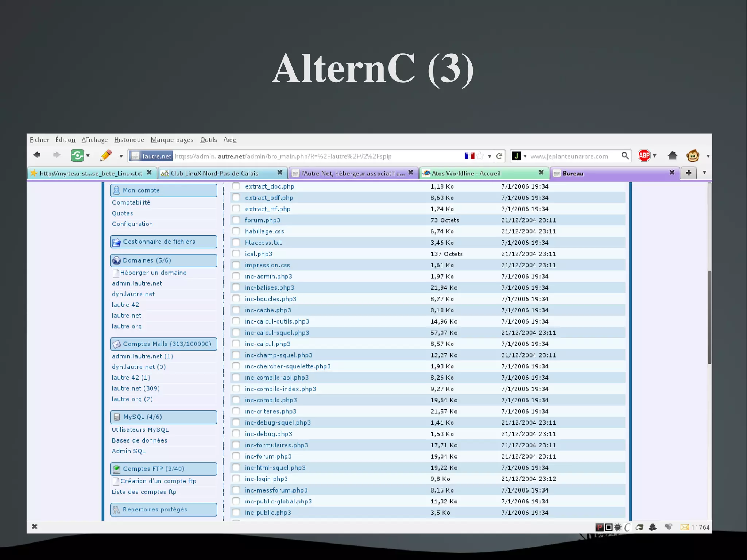
Task: Open Comptes Mails (313/100000) section
Action: pos(163,344)
